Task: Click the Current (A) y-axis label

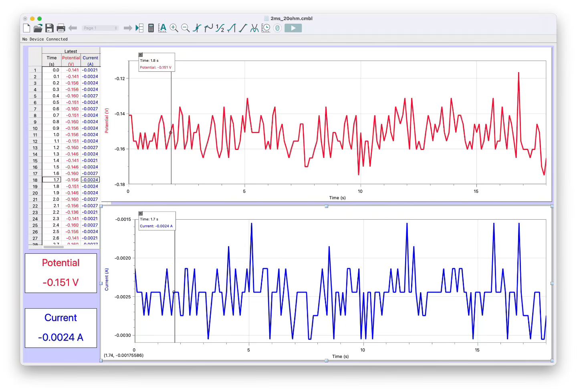Action: (x=107, y=280)
